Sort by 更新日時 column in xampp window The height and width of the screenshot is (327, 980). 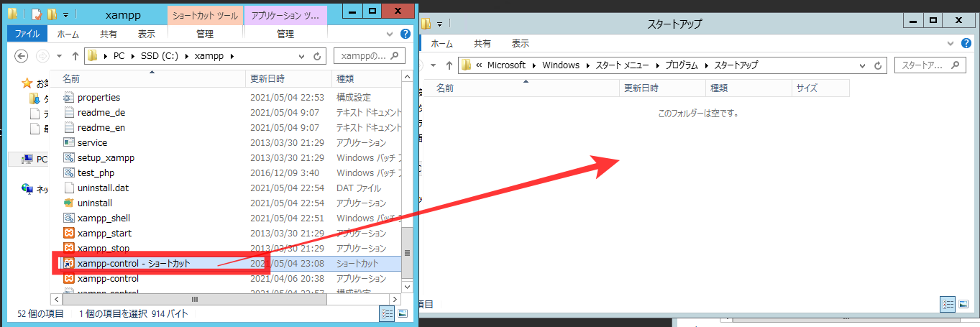267,78
